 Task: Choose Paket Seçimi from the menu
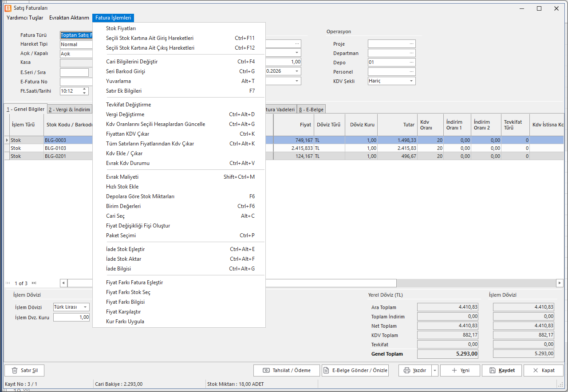[179, 235]
